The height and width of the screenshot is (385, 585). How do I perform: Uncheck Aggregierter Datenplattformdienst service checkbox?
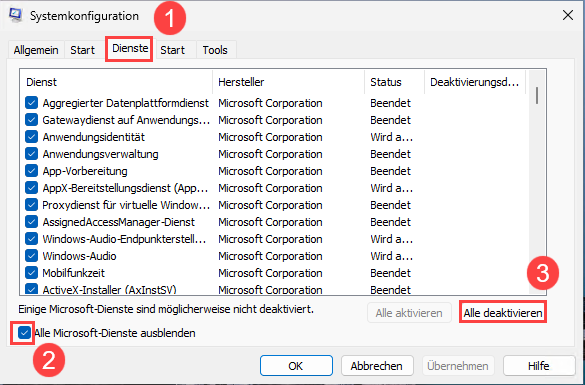tap(31, 103)
